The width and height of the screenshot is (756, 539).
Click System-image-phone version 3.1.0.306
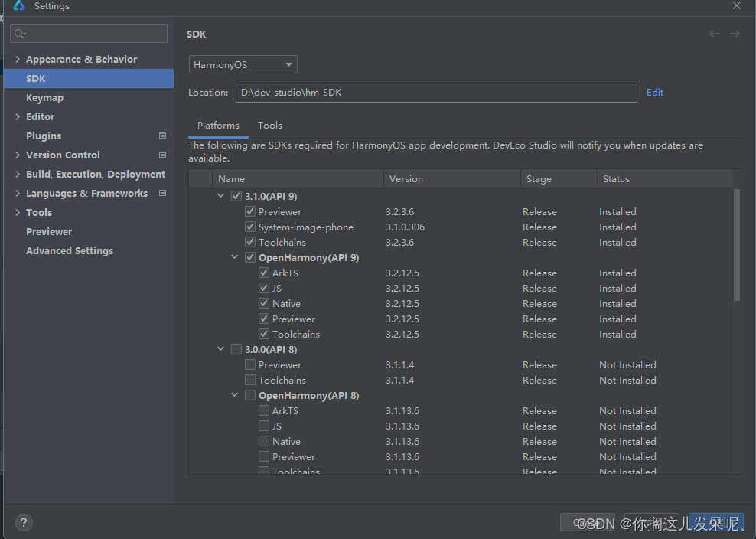click(x=405, y=227)
